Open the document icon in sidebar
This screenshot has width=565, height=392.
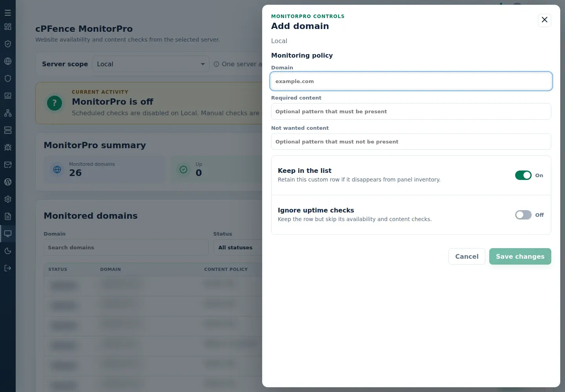click(8, 216)
